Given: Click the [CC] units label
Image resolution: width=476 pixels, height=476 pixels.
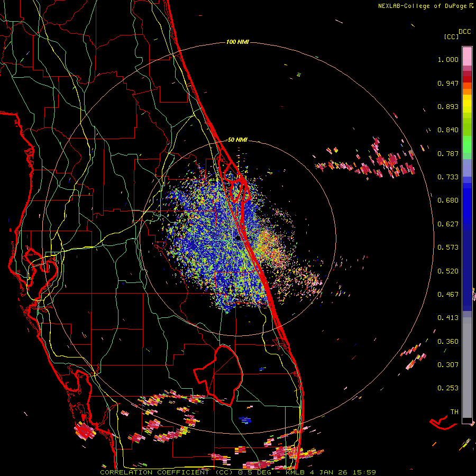Looking at the screenshot, I should pyautogui.click(x=451, y=36).
